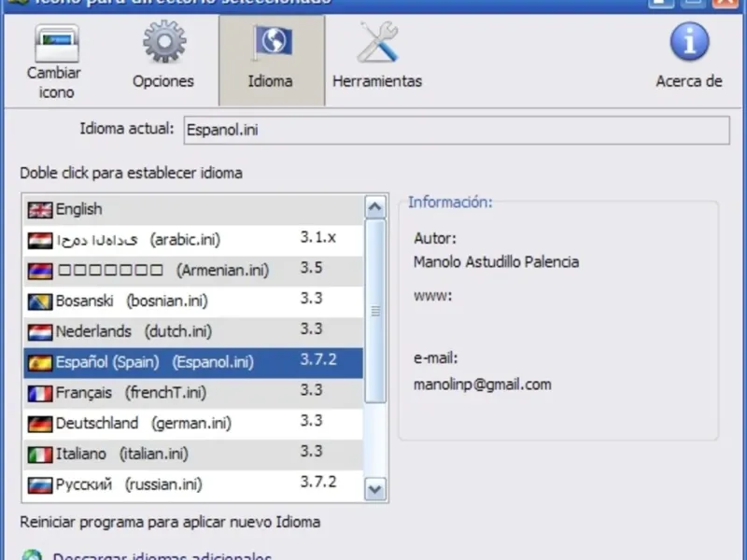747x560 pixels.
Task: Select Deutschland (german.ini) row
Action: [x=193, y=424]
